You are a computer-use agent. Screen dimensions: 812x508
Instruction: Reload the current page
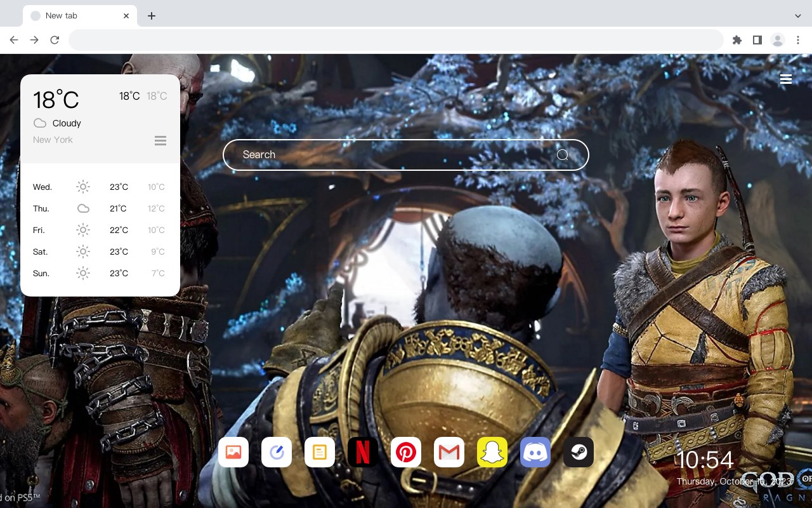pos(55,40)
